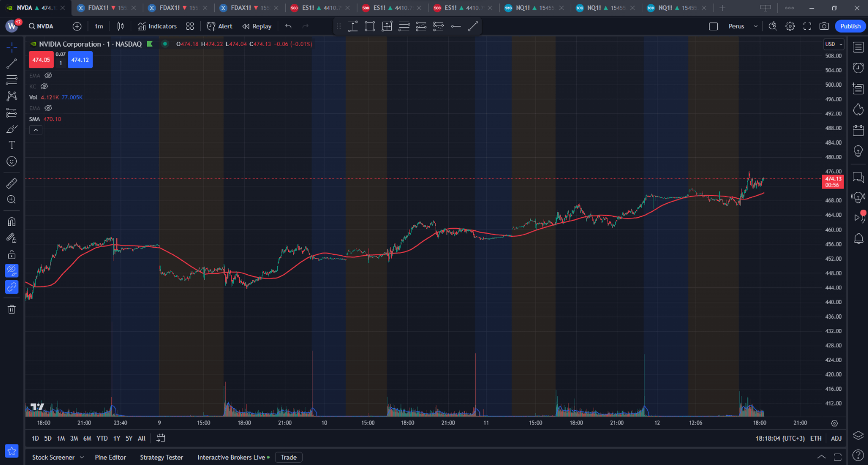Open the USD currency dropdown

(833, 44)
